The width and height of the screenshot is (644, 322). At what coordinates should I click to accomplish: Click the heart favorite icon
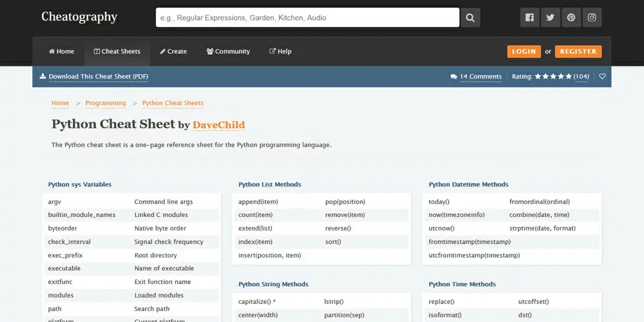click(602, 77)
